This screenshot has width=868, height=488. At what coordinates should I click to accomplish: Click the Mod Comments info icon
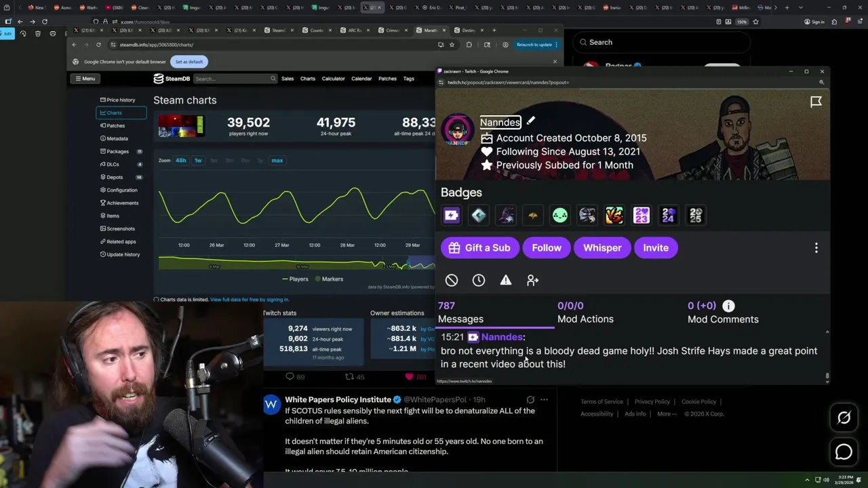tap(728, 306)
